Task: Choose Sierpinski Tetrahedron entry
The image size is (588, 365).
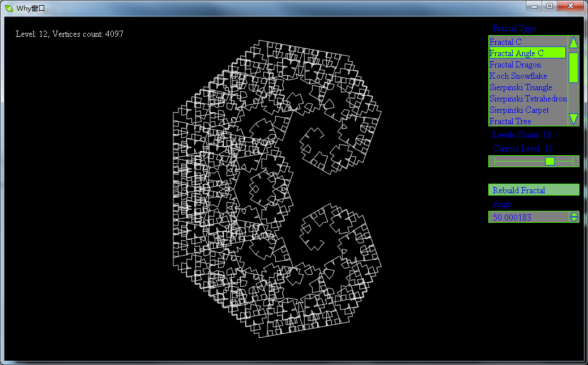Action: (528, 99)
